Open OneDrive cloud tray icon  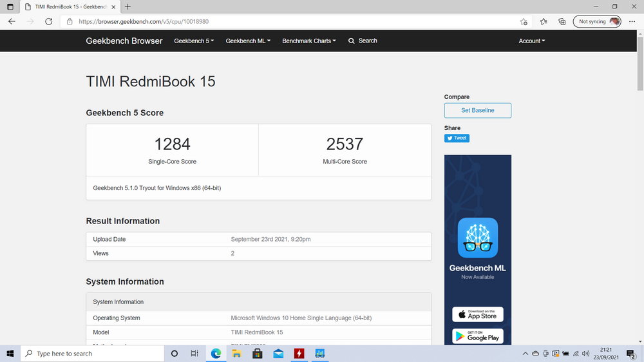click(536, 354)
